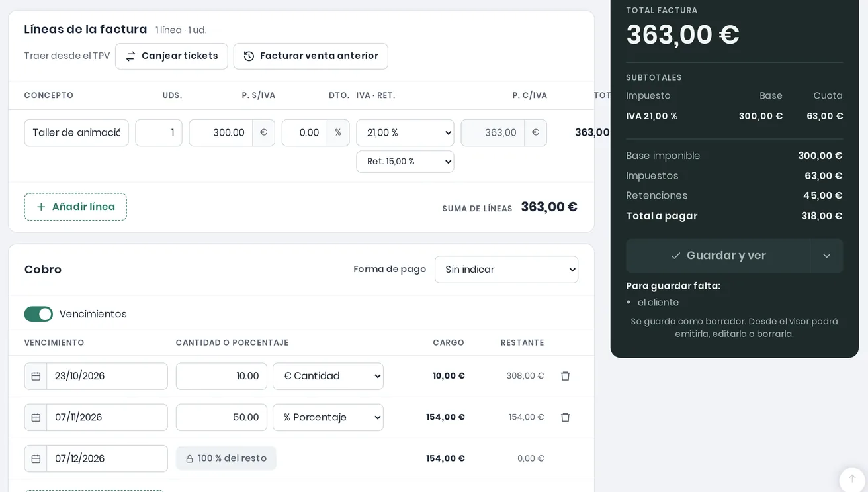The image size is (868, 492).
Task: Delete the 07/11/2026 due date row
Action: coord(565,417)
